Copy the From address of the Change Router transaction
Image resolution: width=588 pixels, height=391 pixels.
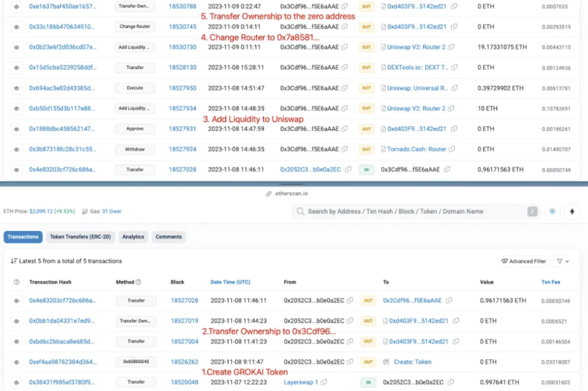345,27
